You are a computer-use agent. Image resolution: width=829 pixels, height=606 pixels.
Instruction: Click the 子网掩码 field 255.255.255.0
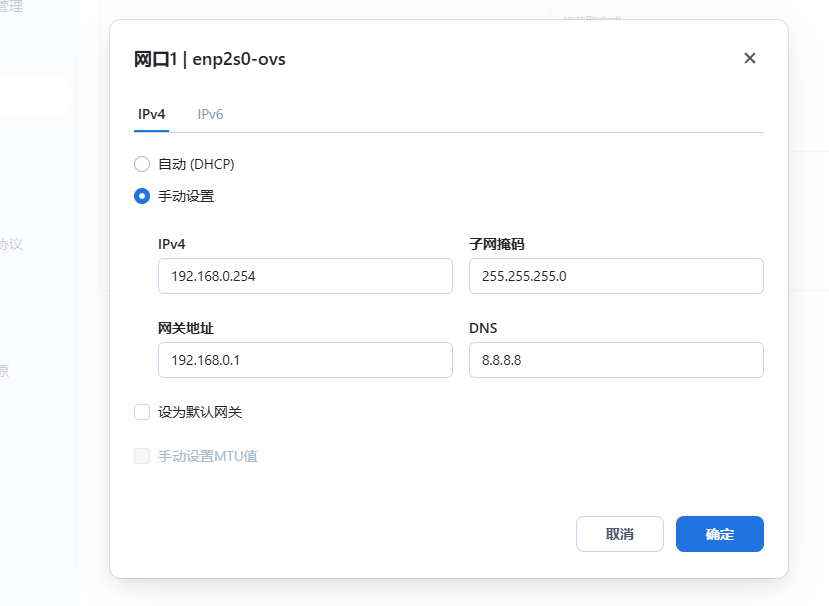coord(616,276)
